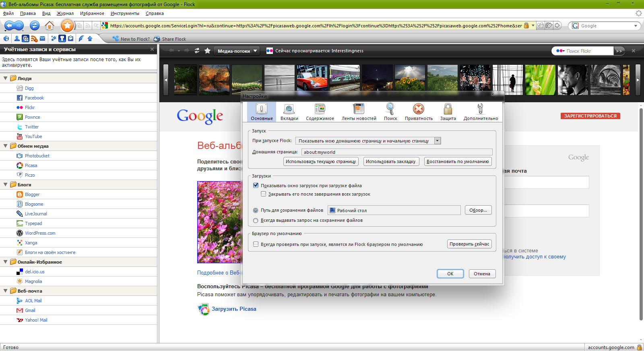This screenshot has width=644, height=351.
Task: Toggle Закрывать его после завершения checkbox
Action: (x=263, y=194)
